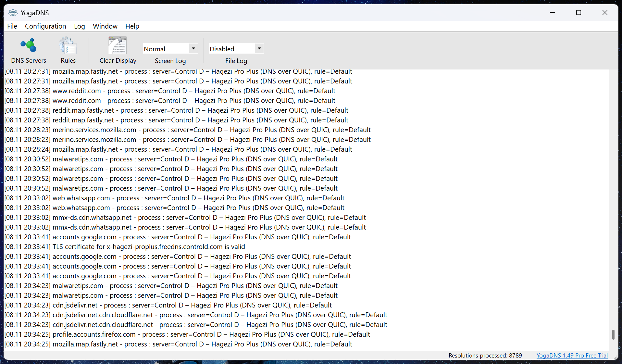Open the Window menu
Viewport: 622px width, 364px height.
pyautogui.click(x=105, y=26)
